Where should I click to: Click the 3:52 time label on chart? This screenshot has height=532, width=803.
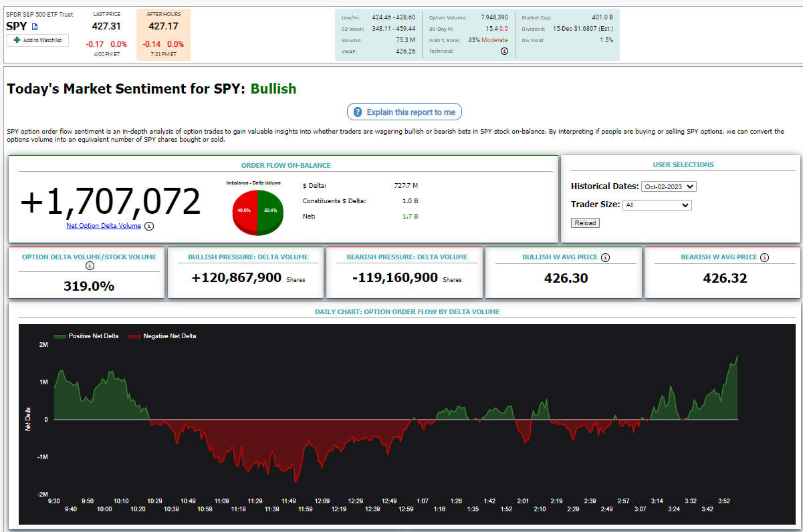(724, 501)
